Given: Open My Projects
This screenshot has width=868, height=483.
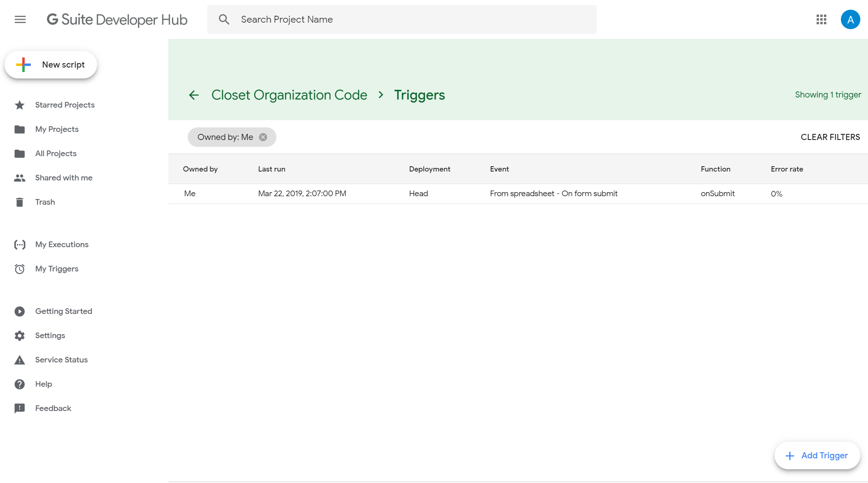Looking at the screenshot, I should (x=57, y=129).
